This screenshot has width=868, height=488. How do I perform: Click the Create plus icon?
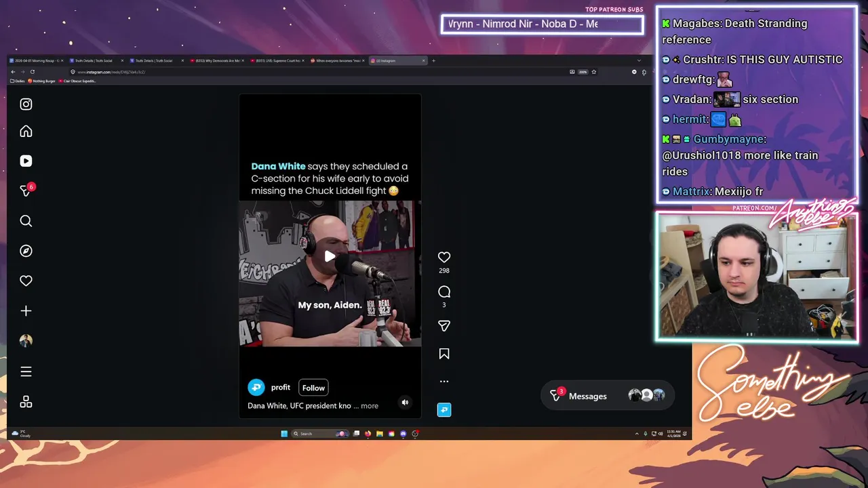(26, 310)
